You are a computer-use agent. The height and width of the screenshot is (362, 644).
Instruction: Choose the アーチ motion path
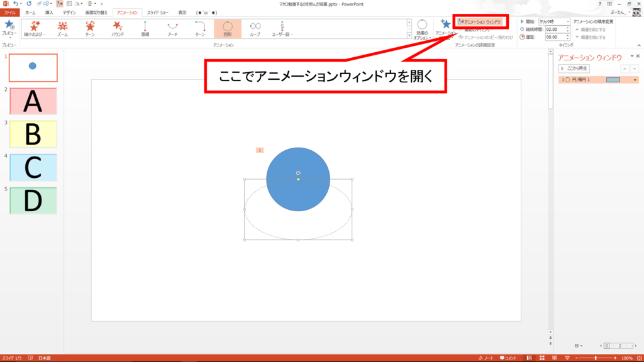(x=171, y=28)
